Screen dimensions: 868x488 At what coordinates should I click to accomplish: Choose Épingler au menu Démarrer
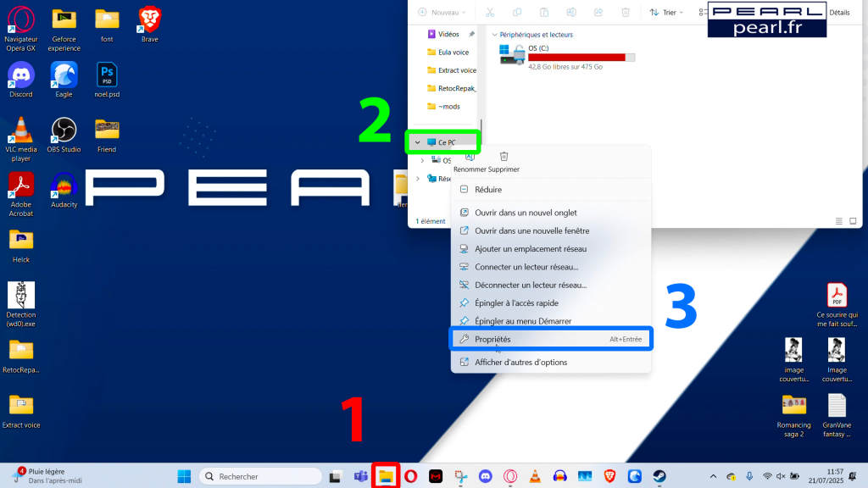(551, 321)
